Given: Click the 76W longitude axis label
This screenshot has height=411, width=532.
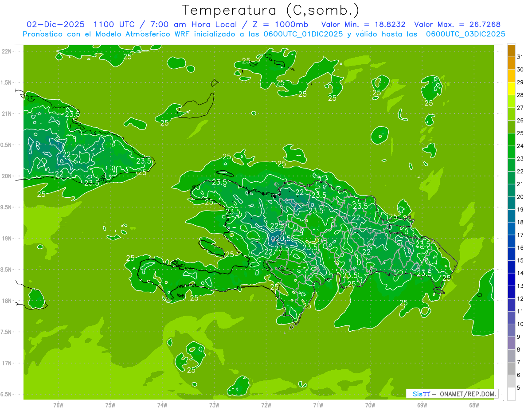Looking at the screenshot, I should [58, 405].
